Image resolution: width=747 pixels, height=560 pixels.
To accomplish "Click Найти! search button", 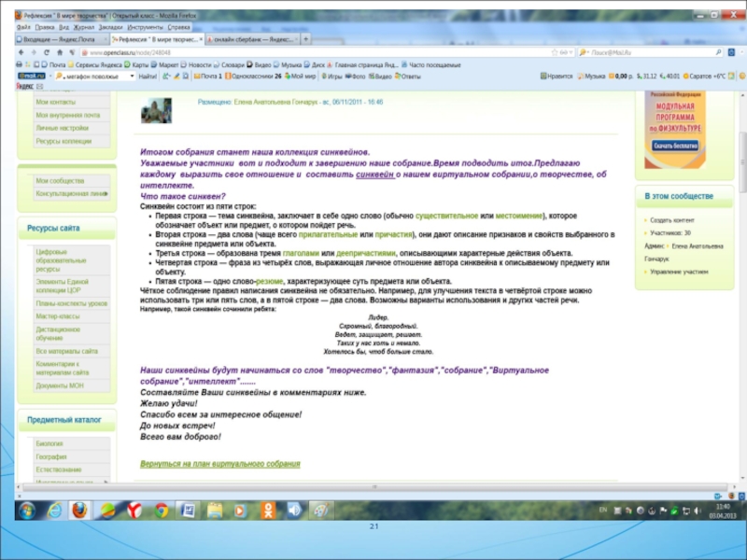I will click(148, 77).
